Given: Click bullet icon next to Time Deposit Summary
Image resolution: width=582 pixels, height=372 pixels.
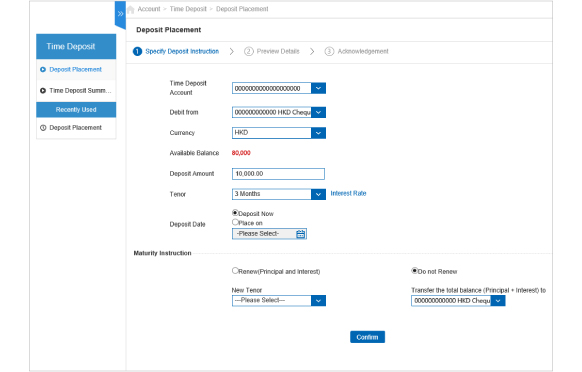Looking at the screenshot, I should [x=43, y=91].
